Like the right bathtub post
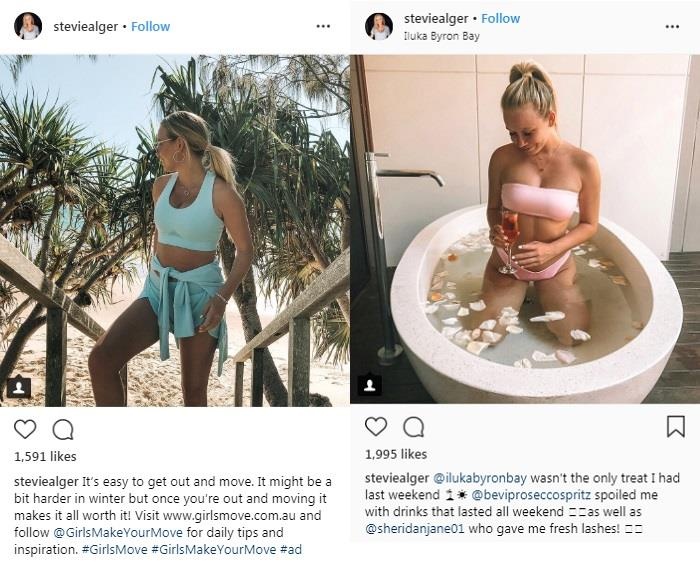 point(376,427)
